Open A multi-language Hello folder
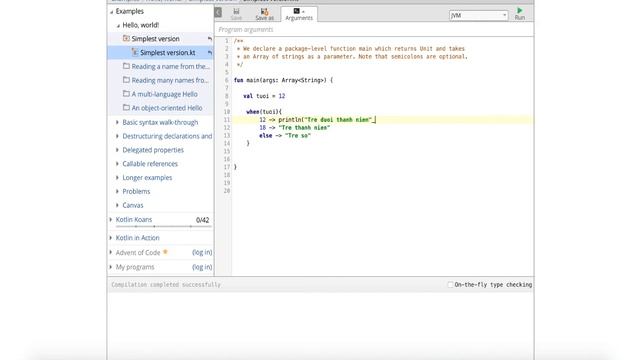The width and height of the screenshot is (640, 360). (x=164, y=94)
